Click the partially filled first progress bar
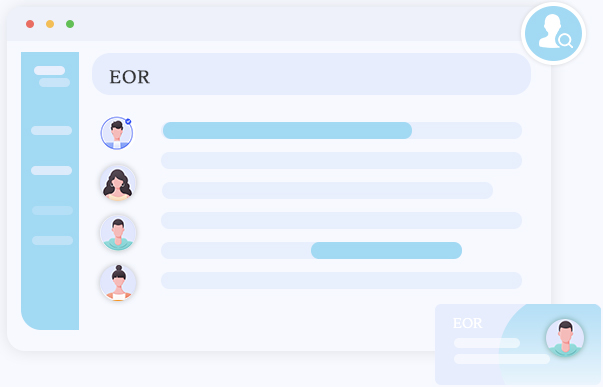Viewport: 603px width, 387px height. pos(341,130)
